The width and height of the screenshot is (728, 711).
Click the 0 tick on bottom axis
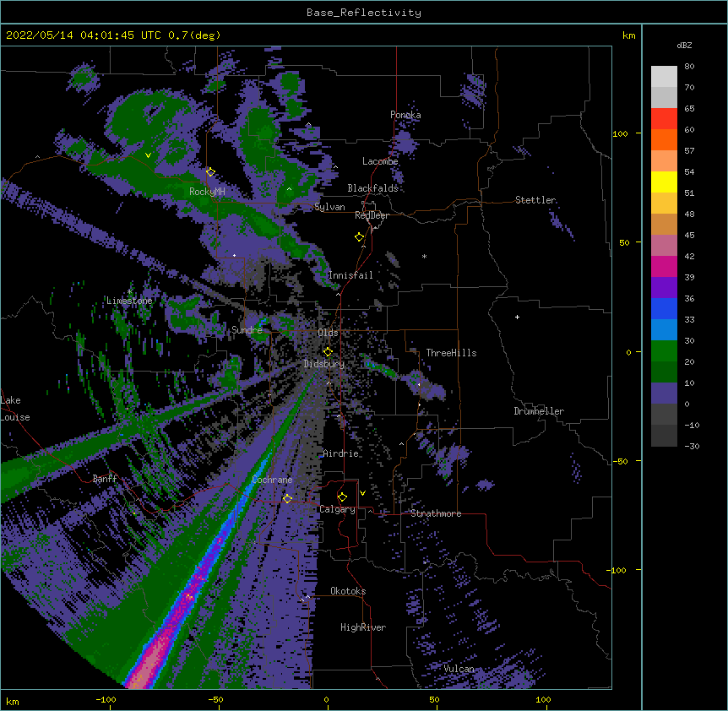click(x=326, y=699)
